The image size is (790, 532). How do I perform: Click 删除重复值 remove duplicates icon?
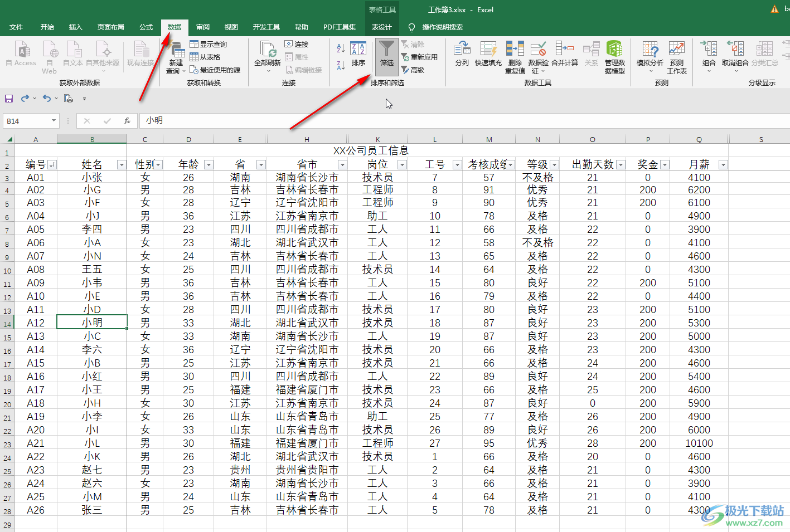[x=515, y=57]
